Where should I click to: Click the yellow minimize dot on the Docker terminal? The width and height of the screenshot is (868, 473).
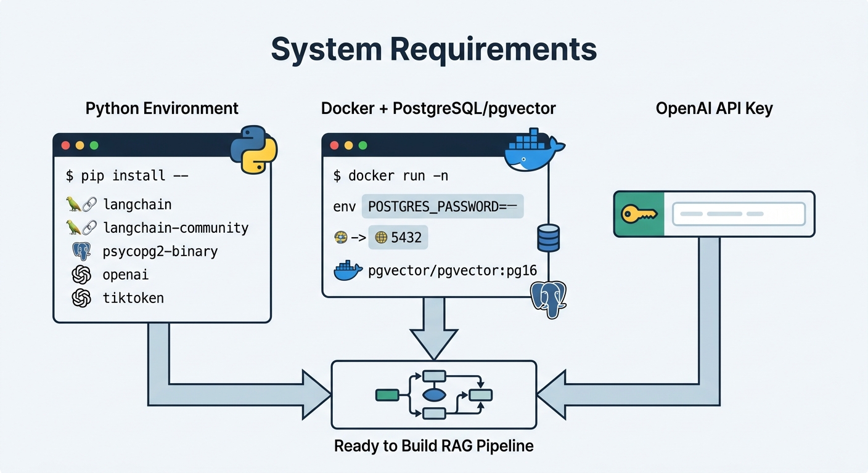349,145
